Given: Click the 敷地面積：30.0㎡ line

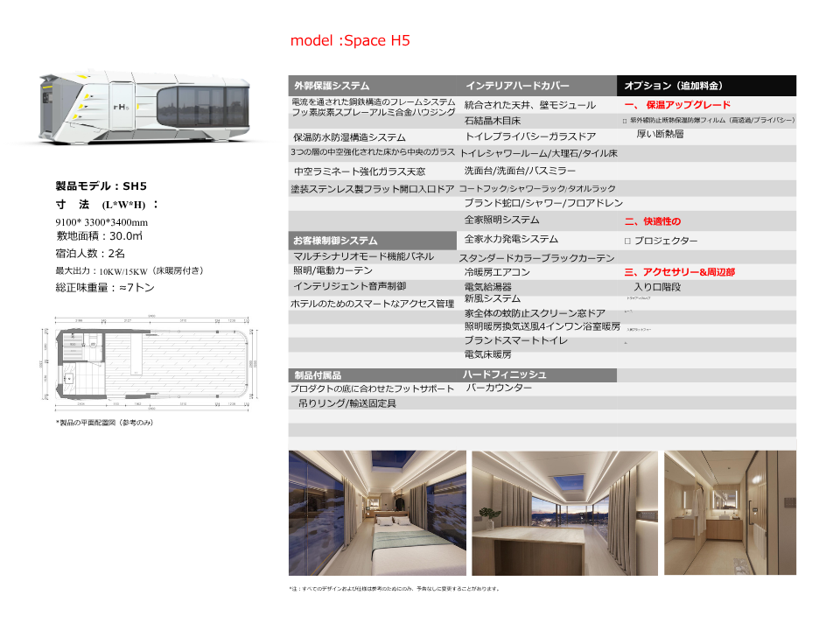Looking at the screenshot, I should pyautogui.click(x=99, y=236).
